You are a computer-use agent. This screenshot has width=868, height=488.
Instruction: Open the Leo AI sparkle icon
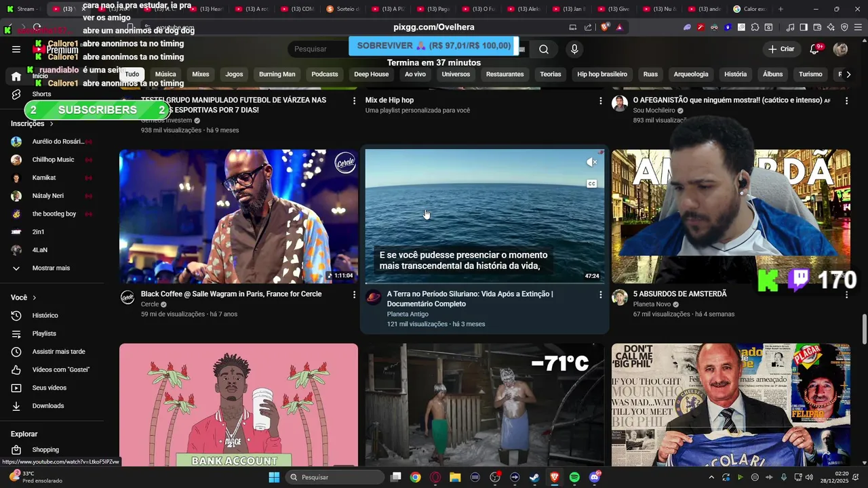pyautogui.click(x=831, y=27)
